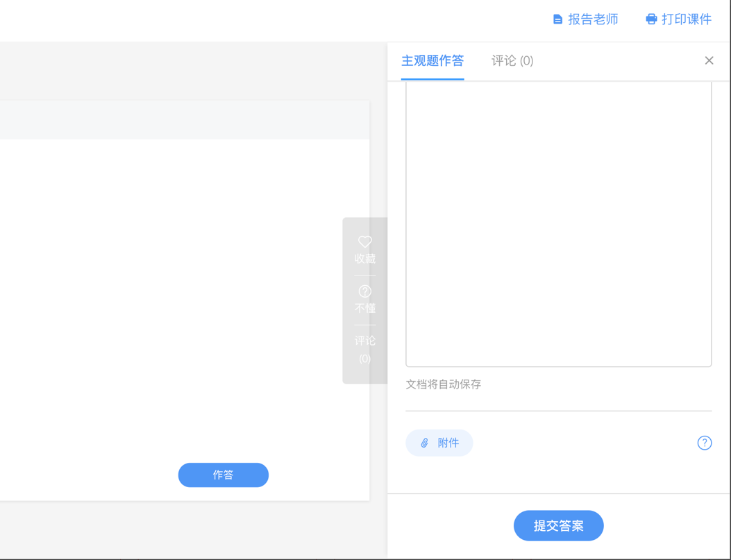This screenshot has height=560, width=731.
Task: Focus the answer text area
Action: point(559,224)
